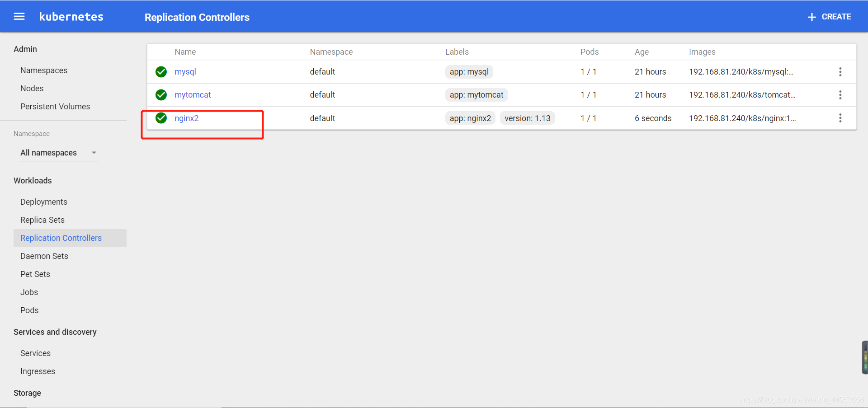Click the 'app: mytomcat' label chip

tap(476, 95)
